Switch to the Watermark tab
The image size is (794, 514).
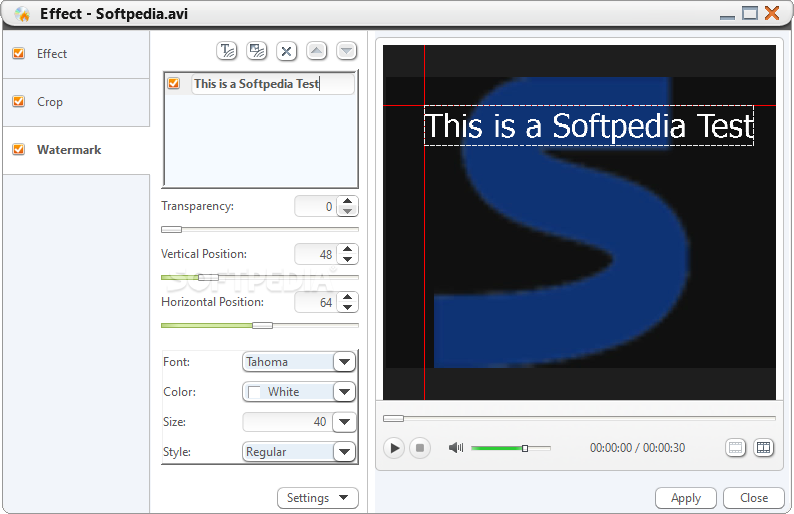point(76,150)
